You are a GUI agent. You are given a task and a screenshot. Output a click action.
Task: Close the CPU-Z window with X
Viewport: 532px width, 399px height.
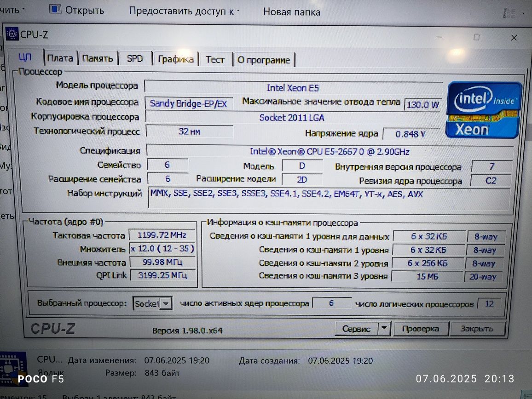point(514,38)
